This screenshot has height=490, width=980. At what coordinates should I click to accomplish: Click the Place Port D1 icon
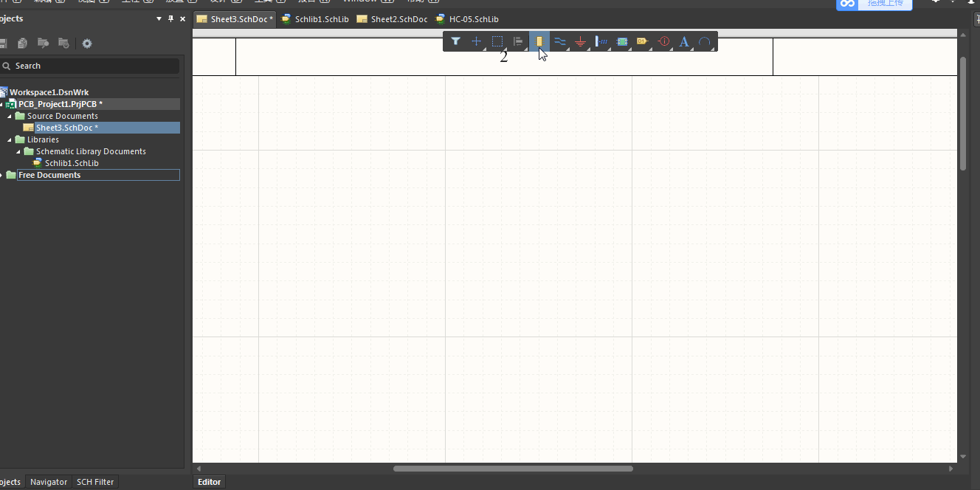[642, 41]
